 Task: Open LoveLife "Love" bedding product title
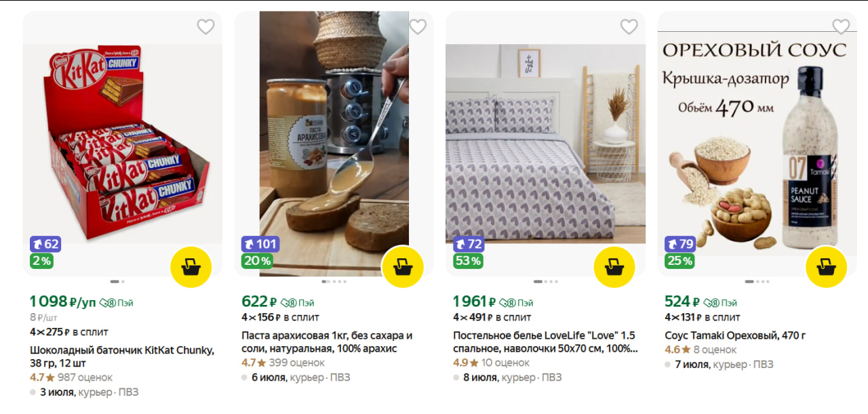point(544,342)
